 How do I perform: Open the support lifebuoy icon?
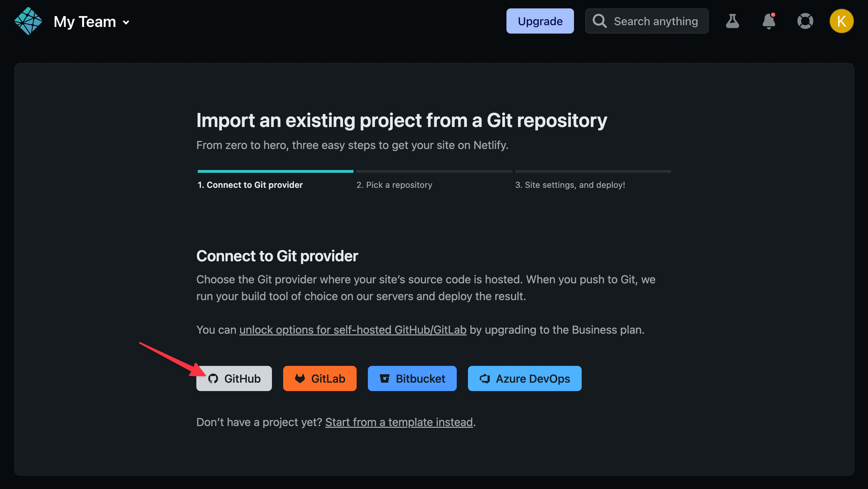pyautogui.click(x=805, y=21)
